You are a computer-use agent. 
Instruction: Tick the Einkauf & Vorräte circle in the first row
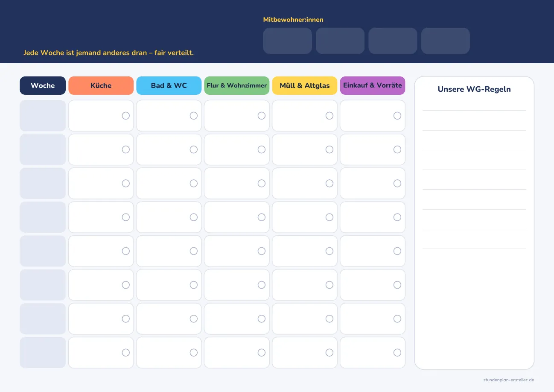(x=397, y=116)
